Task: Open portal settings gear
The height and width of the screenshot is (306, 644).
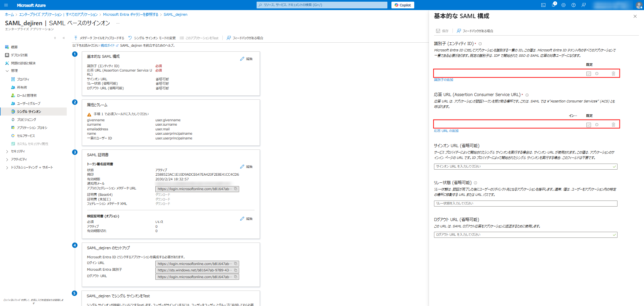Action: click(x=563, y=5)
